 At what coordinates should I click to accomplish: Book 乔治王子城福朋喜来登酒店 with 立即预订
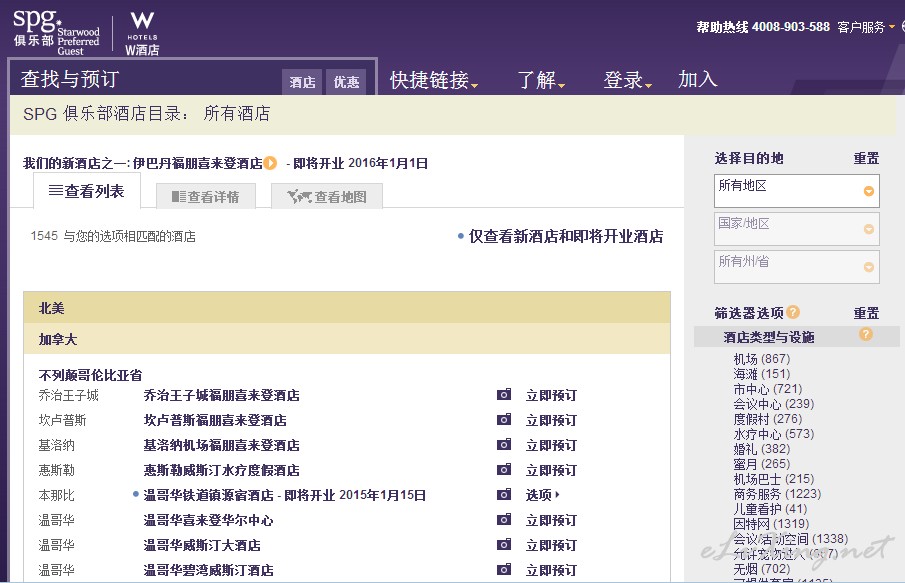click(551, 395)
